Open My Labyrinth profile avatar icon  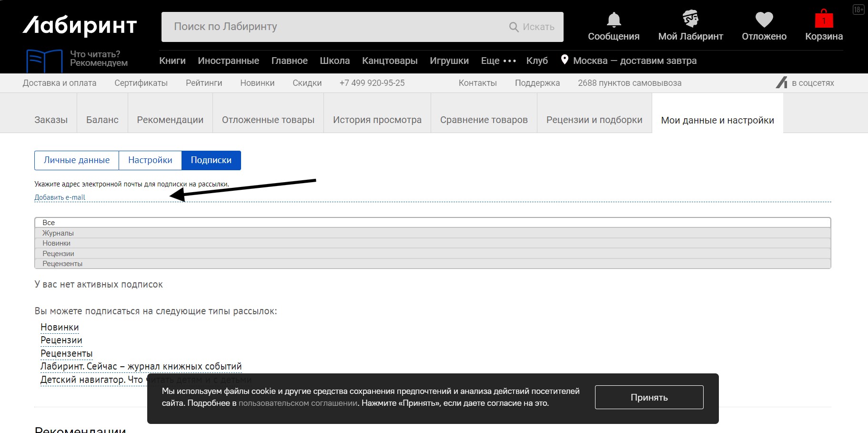tap(690, 19)
